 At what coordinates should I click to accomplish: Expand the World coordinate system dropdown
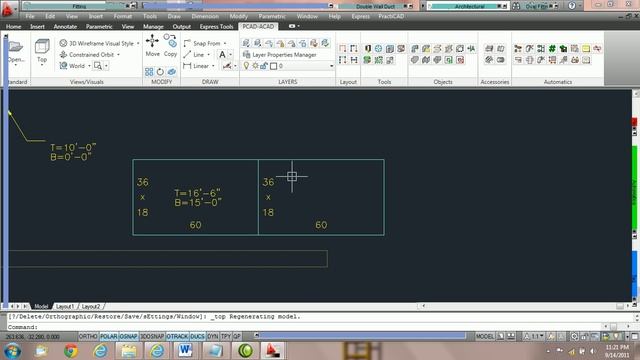[x=89, y=66]
